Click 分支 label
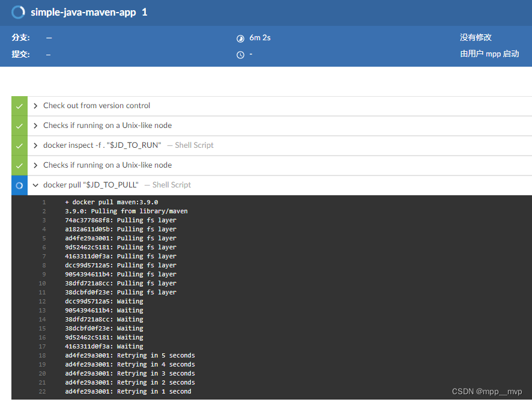 tap(20, 38)
